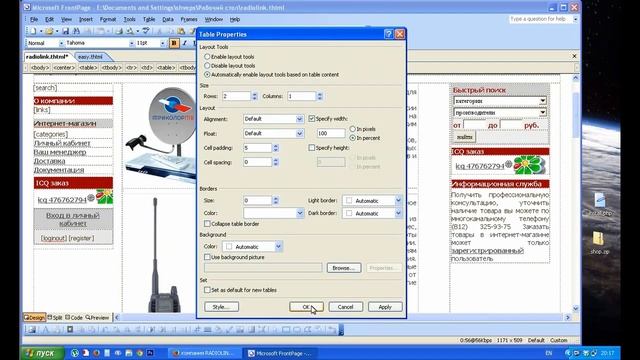Click the Rows number input field
The width and height of the screenshot is (640, 360).
coord(236,96)
